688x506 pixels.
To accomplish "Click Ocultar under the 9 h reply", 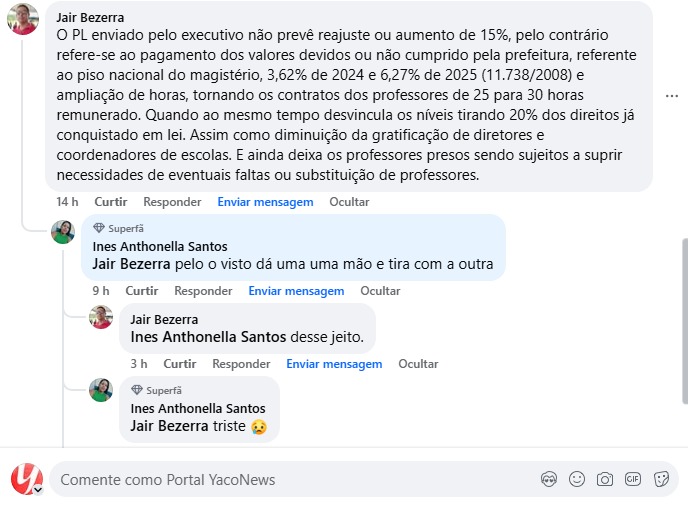I will click(x=380, y=291).
